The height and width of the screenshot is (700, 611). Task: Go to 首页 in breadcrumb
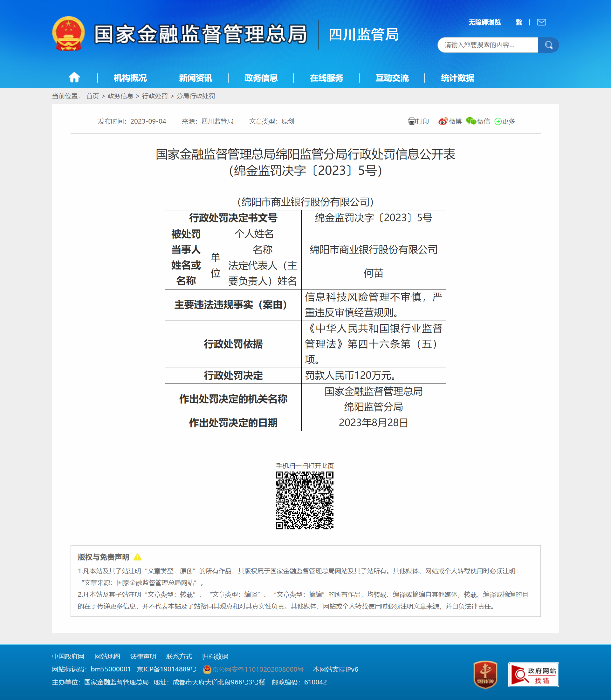click(93, 96)
